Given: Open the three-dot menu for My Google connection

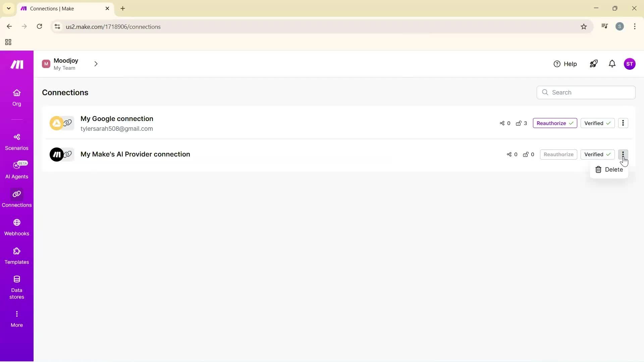Looking at the screenshot, I should tap(623, 123).
